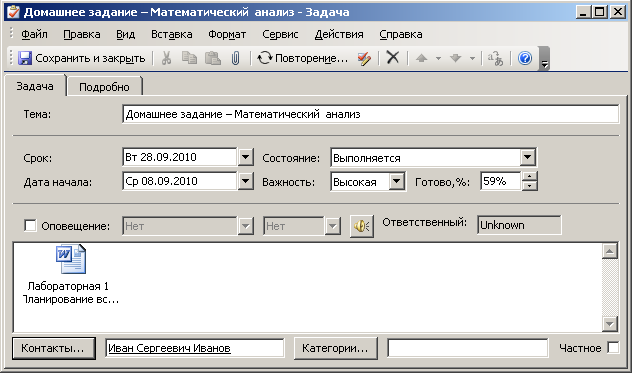
Task: Open the Правка menu
Action: pos(81,34)
